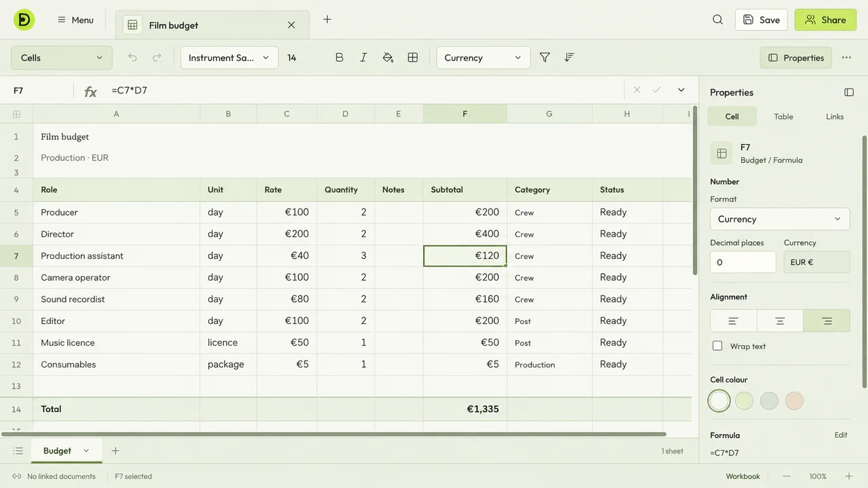The width and height of the screenshot is (868, 488).
Task: Toggle italic formatting
Action: click(x=363, y=58)
